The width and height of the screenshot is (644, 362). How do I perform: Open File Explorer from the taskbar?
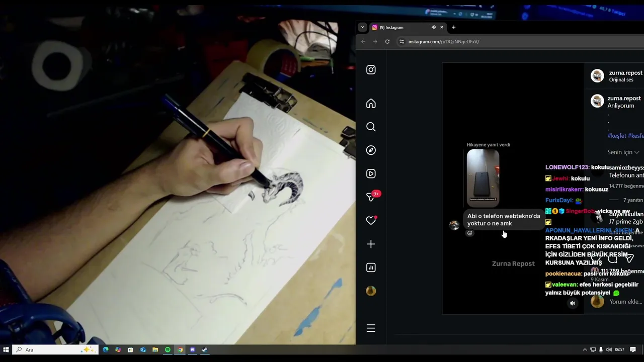(155, 349)
